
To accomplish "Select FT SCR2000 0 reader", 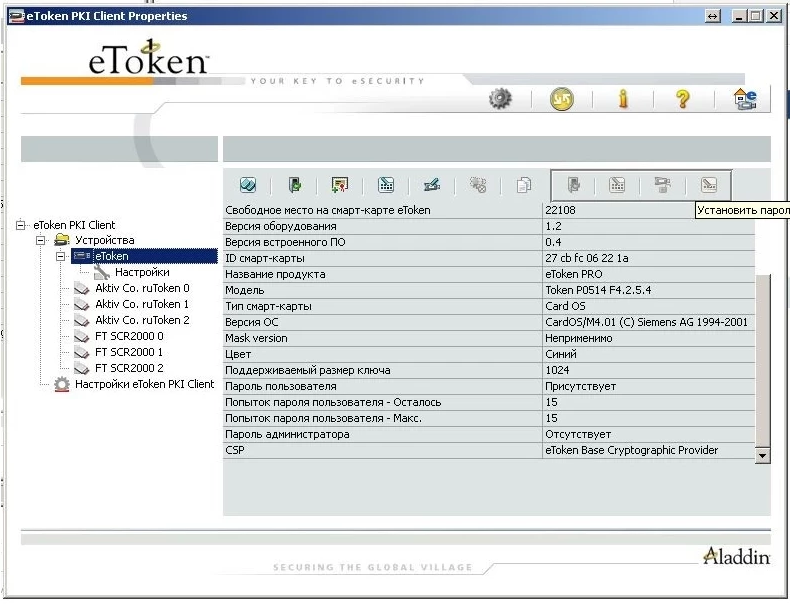I will click(x=129, y=336).
